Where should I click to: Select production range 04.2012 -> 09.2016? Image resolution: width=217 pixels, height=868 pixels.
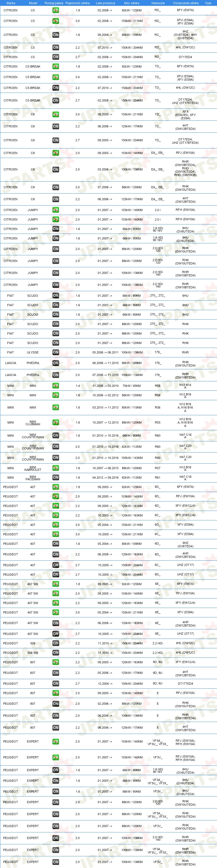[x=105, y=478]
